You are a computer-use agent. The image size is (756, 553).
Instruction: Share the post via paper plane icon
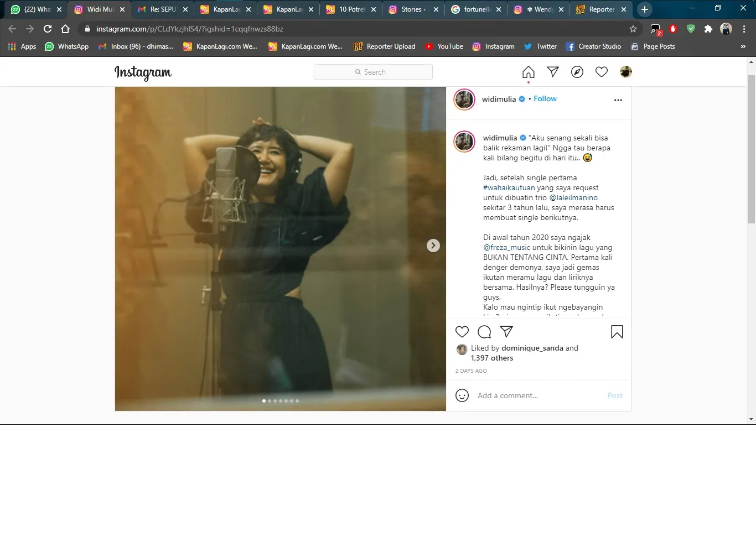(x=506, y=332)
